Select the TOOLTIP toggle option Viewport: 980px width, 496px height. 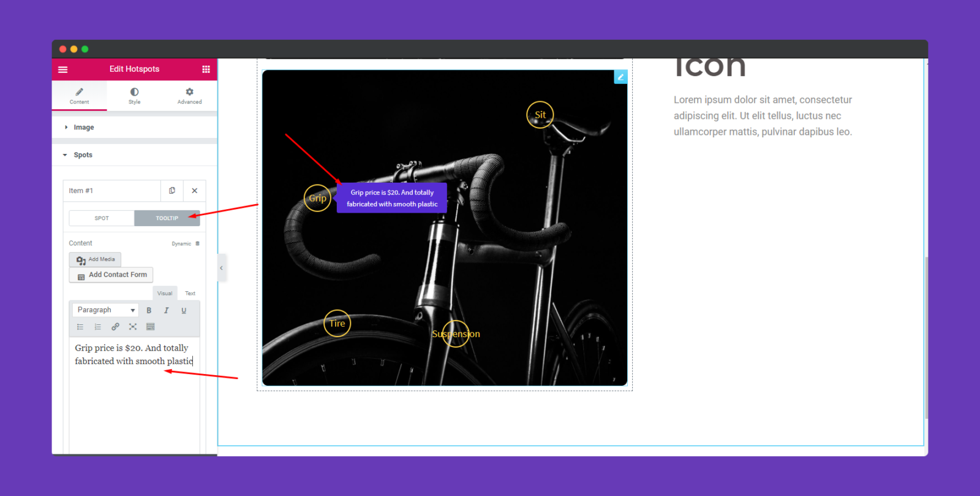[167, 218]
